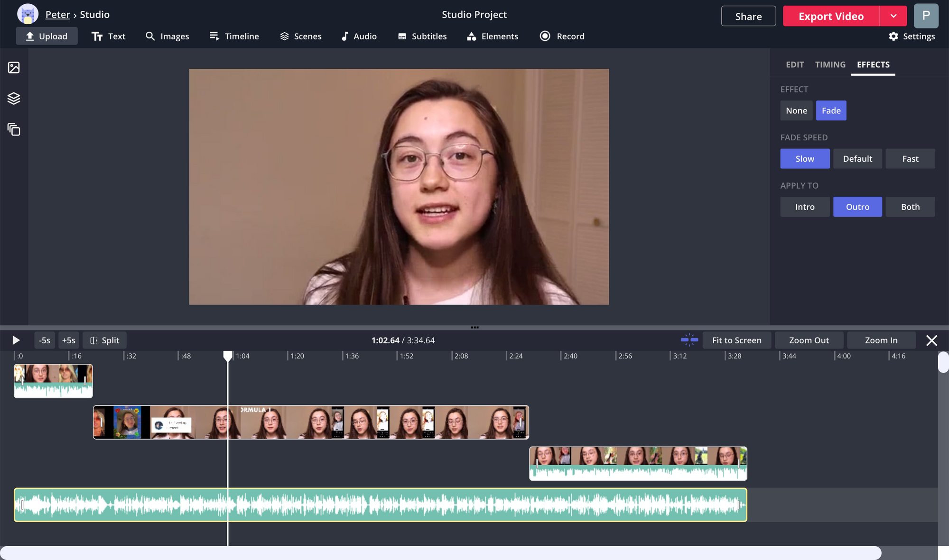Apply fade to Both
The height and width of the screenshot is (560, 949).
coord(910,207)
